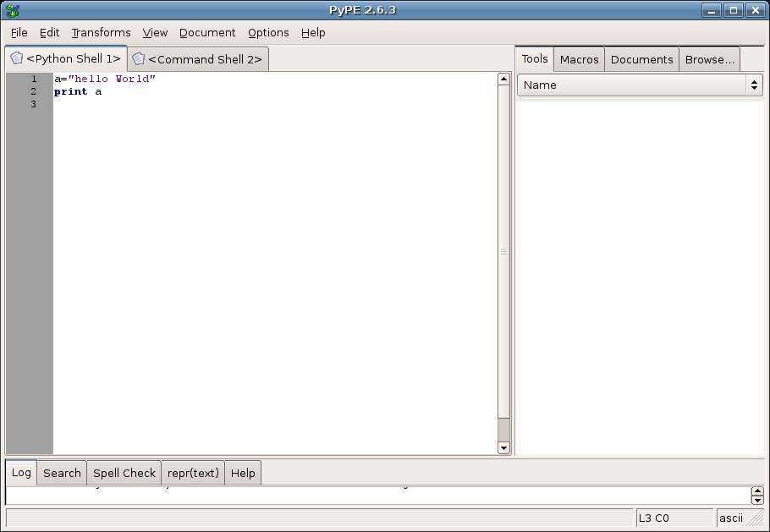Select the Macros panel tab
This screenshot has height=532, width=770.
(x=579, y=59)
